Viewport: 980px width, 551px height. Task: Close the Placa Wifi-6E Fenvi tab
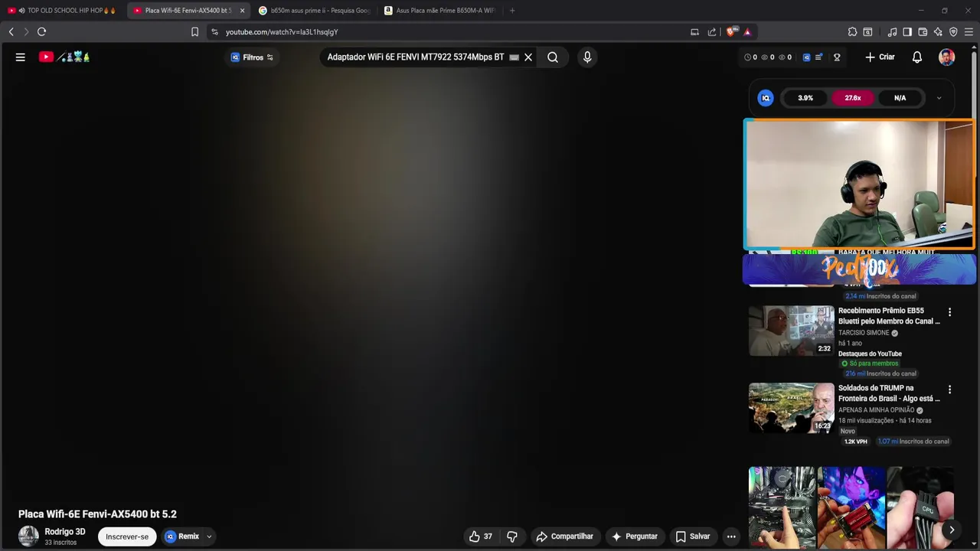[x=242, y=11]
